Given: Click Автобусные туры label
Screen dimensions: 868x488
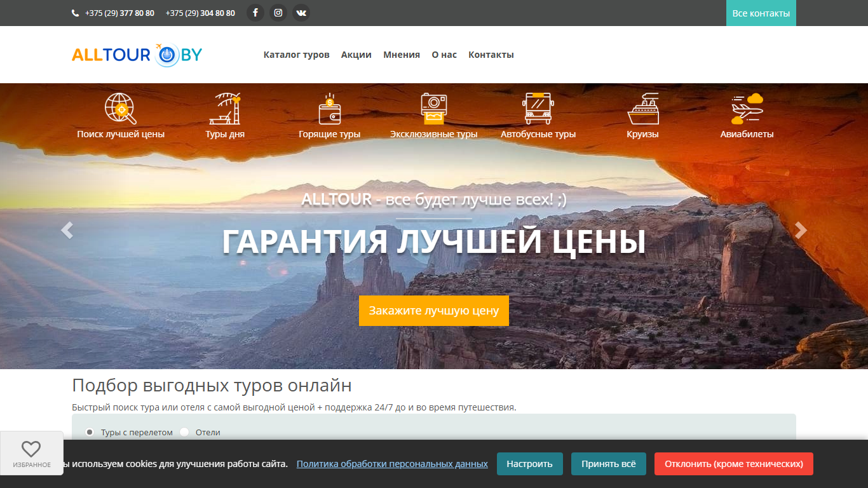Looking at the screenshot, I should click(x=538, y=134).
